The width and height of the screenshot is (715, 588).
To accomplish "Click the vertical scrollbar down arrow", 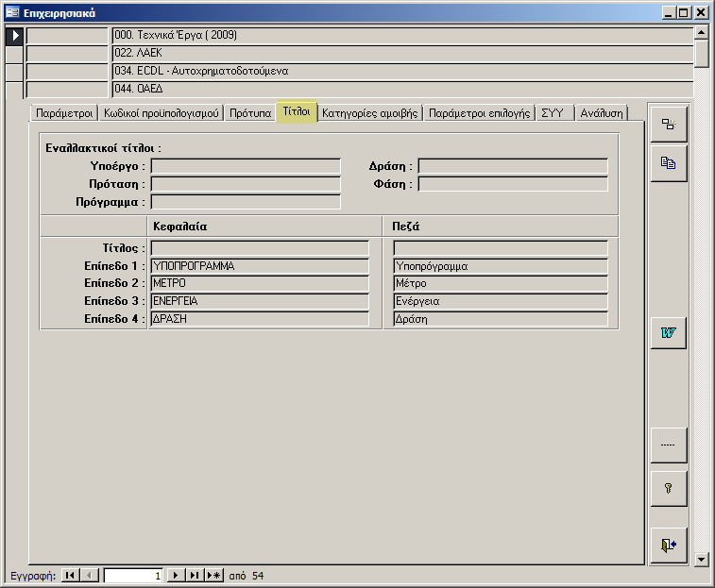I will tap(701, 559).
